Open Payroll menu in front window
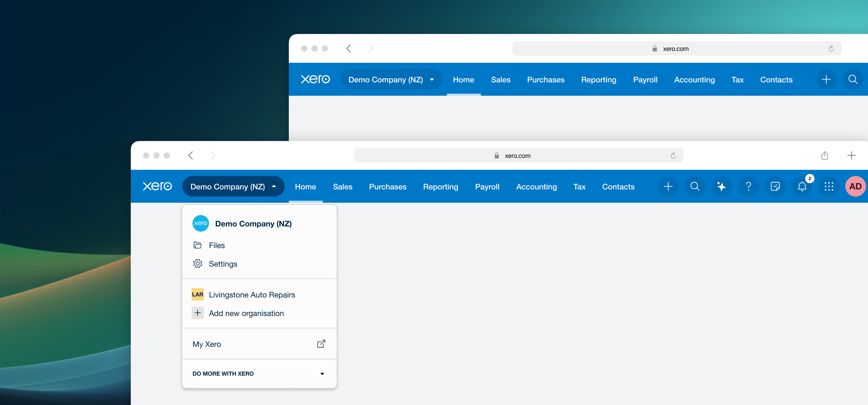Screen dimensions: 868x405 [x=487, y=186]
